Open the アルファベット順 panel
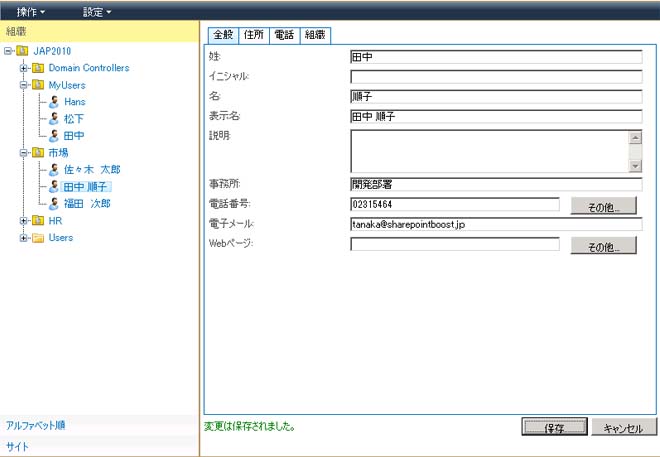Screen dimensions: 660x457 [x=35, y=425]
